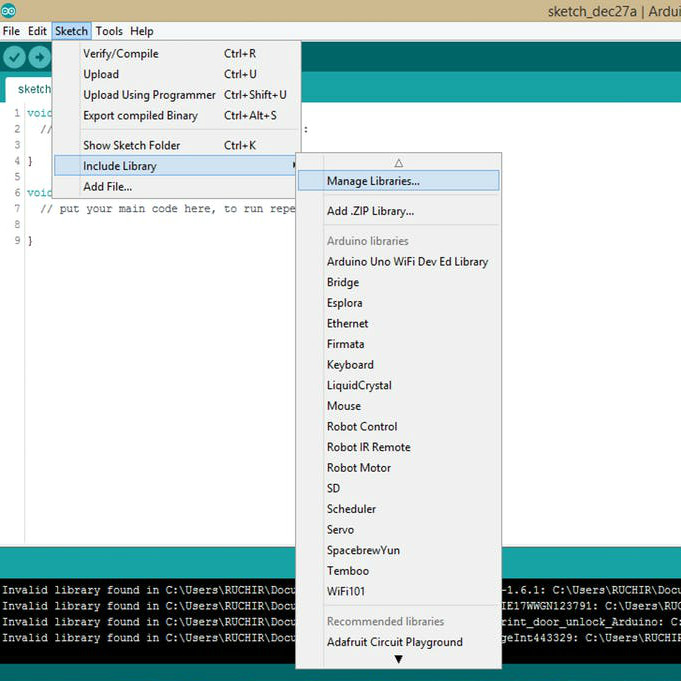Select Upload Using Programmer
The width and height of the screenshot is (681, 681).
pyautogui.click(x=177, y=95)
